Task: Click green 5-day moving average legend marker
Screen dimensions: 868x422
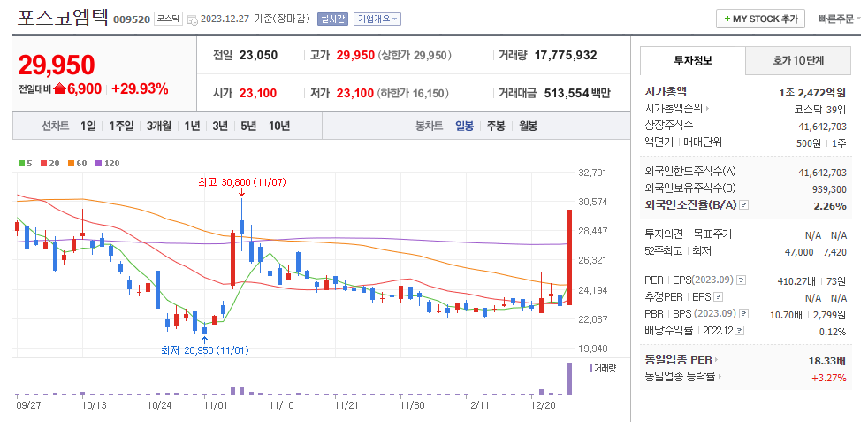Action: pyautogui.click(x=21, y=164)
